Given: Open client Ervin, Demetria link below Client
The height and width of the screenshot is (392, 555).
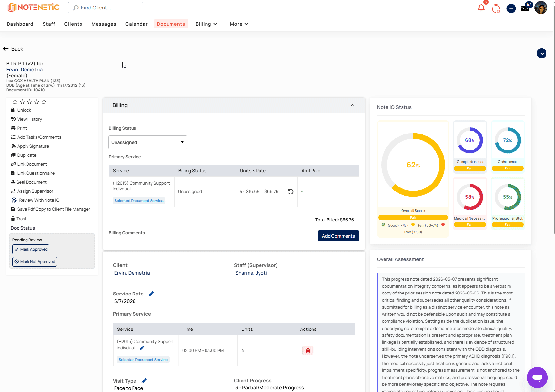Looking at the screenshot, I should (132, 273).
